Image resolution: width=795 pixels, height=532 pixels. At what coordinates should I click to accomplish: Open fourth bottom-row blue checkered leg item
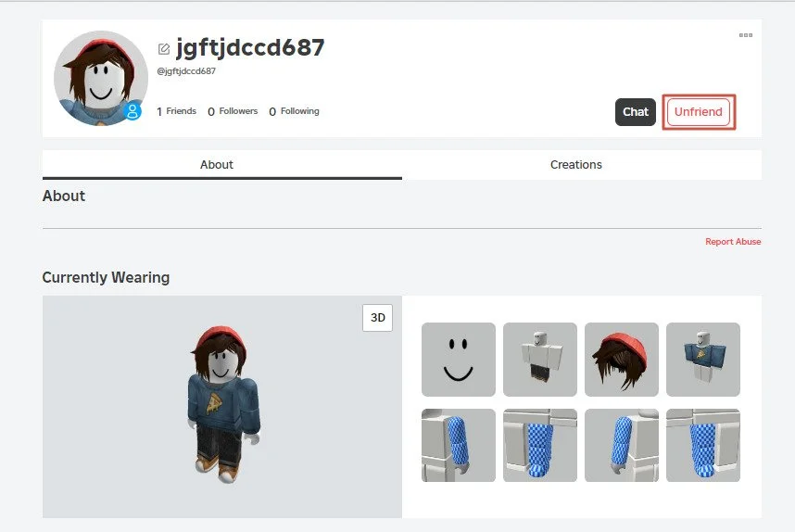click(x=703, y=445)
